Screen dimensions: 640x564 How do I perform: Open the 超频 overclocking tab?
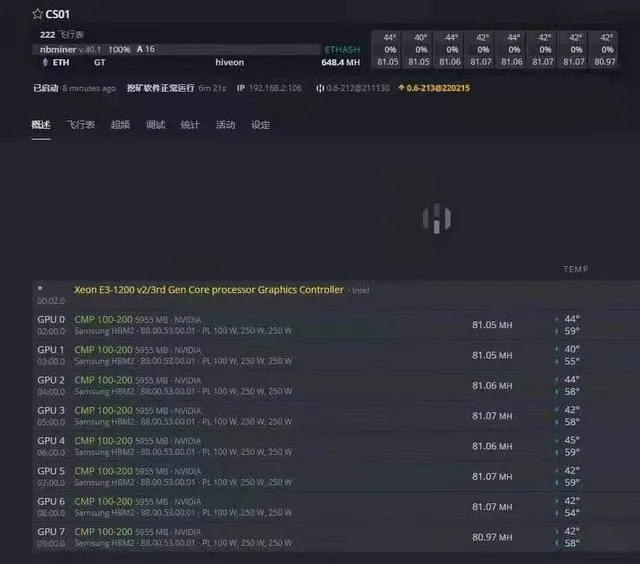[x=120, y=125]
